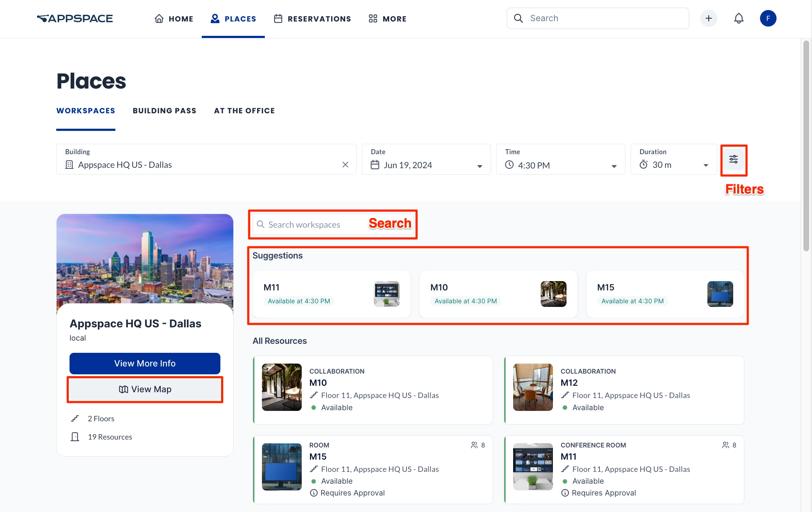812x512 pixels.
Task: Open the M11 Conference Room resource title
Action: pyautogui.click(x=569, y=456)
